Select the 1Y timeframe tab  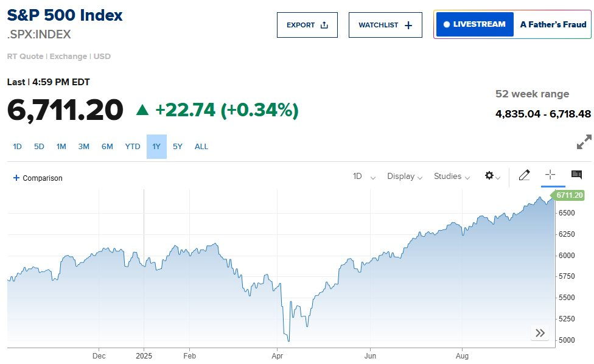pos(156,147)
